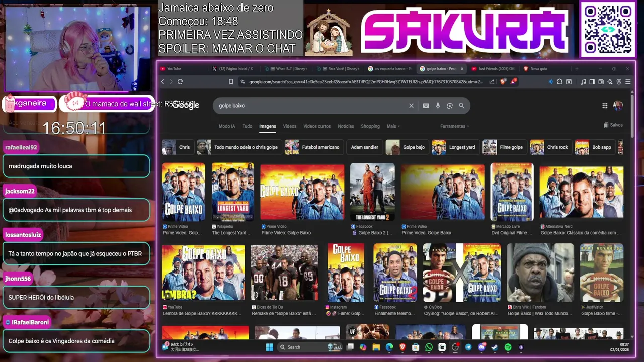Filter images by Golpe bajo chip
This screenshot has height=362, width=644.
(407, 147)
